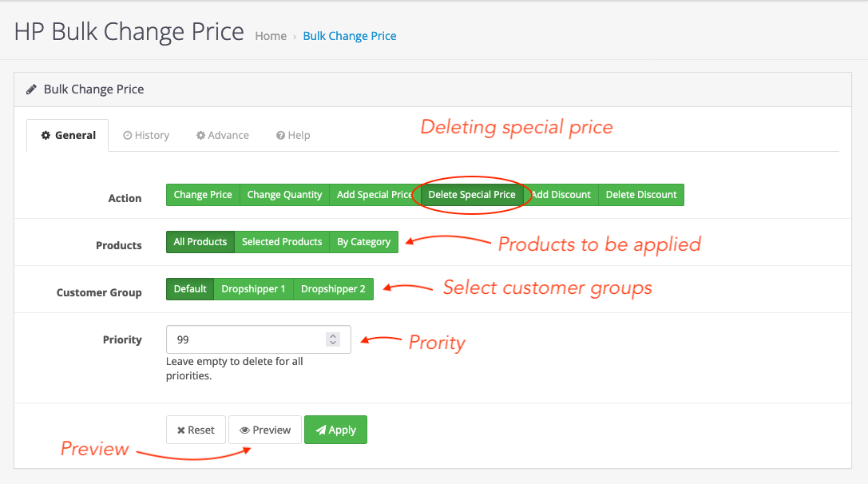Click the gear icon on the General tab
This screenshot has width=868, height=484.
tap(46, 135)
